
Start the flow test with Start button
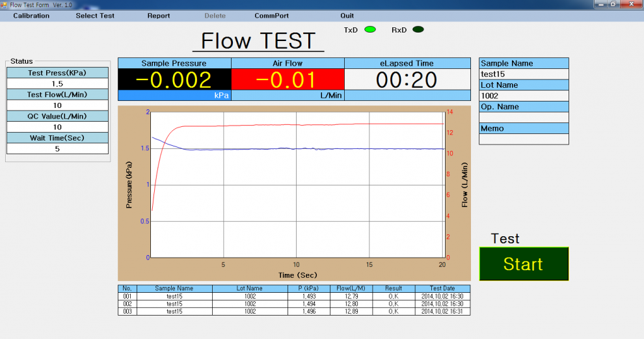click(524, 264)
